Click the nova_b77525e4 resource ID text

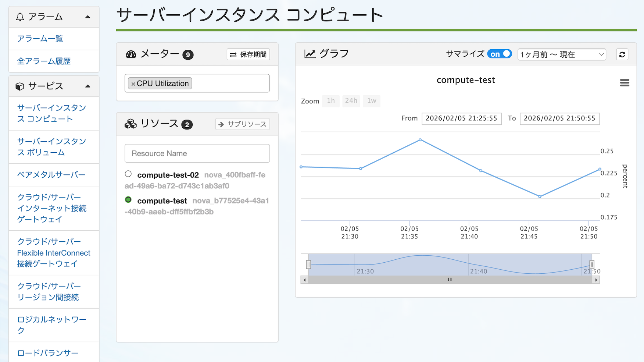(x=197, y=206)
